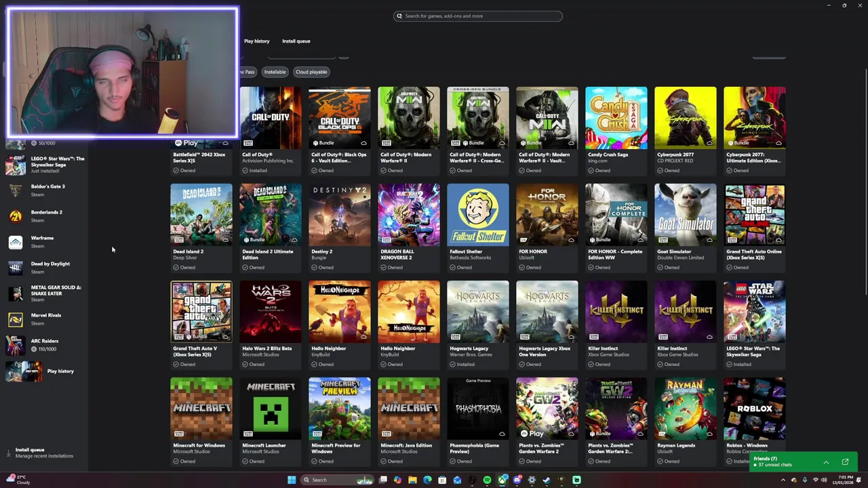This screenshot has height=488, width=868.
Task: Open Baldur's Gate 3 icon in sidebar
Action: tap(16, 190)
